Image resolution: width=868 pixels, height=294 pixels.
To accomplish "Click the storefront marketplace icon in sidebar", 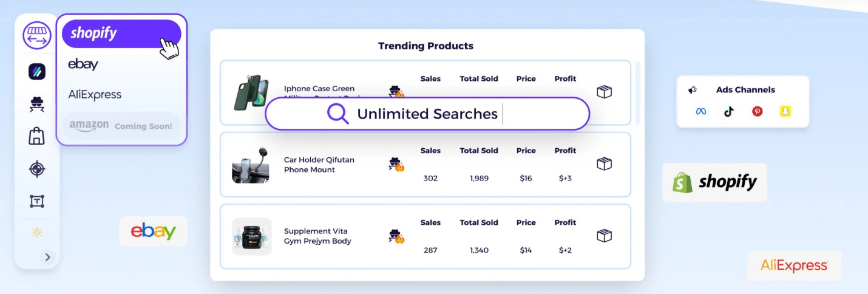I will point(37,36).
